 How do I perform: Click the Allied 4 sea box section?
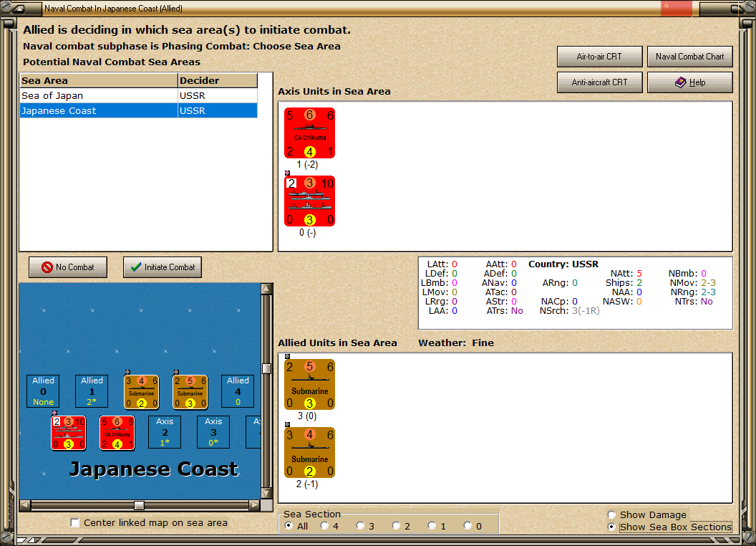238,391
